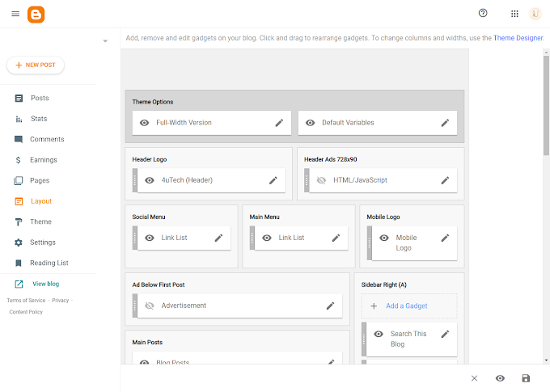Toggle visibility of Full-Width Version gadget

(x=144, y=123)
